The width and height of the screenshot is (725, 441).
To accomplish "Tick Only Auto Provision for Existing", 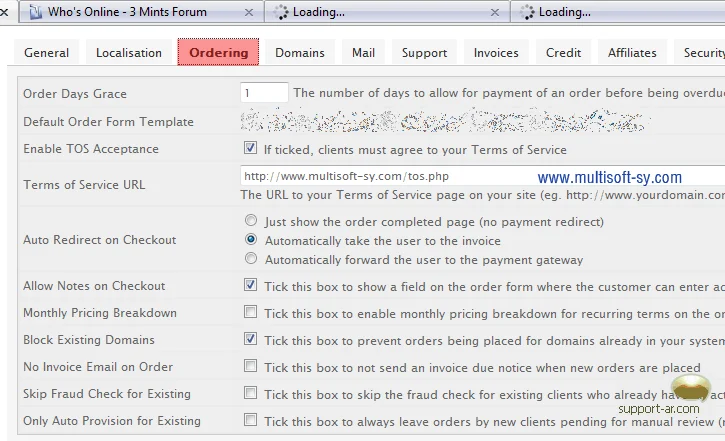I will click(x=250, y=421).
